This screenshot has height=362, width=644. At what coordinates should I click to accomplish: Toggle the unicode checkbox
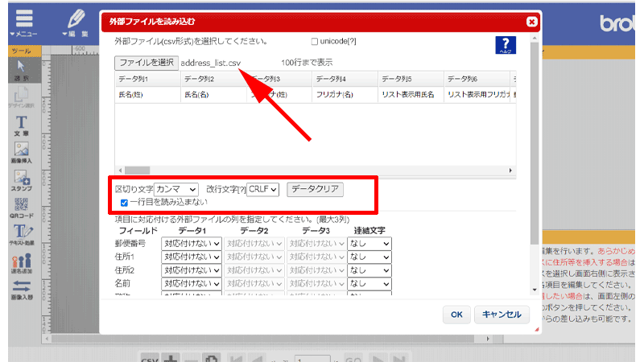[314, 42]
